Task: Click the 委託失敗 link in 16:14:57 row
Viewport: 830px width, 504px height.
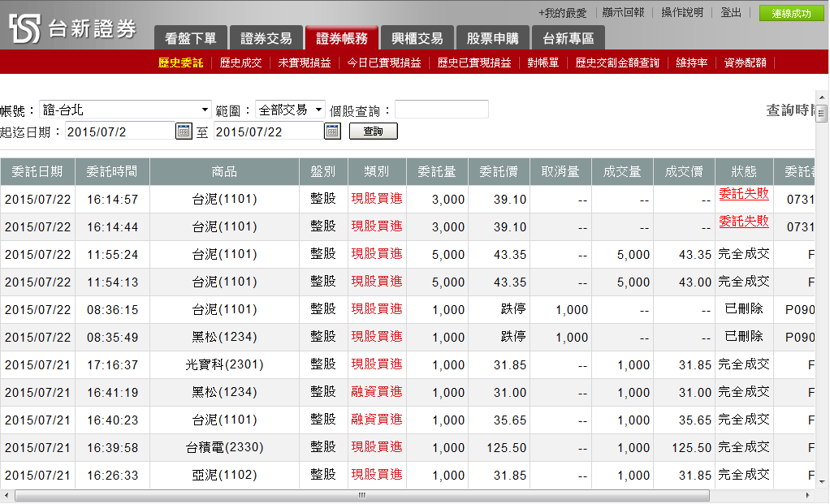Action: point(743,194)
